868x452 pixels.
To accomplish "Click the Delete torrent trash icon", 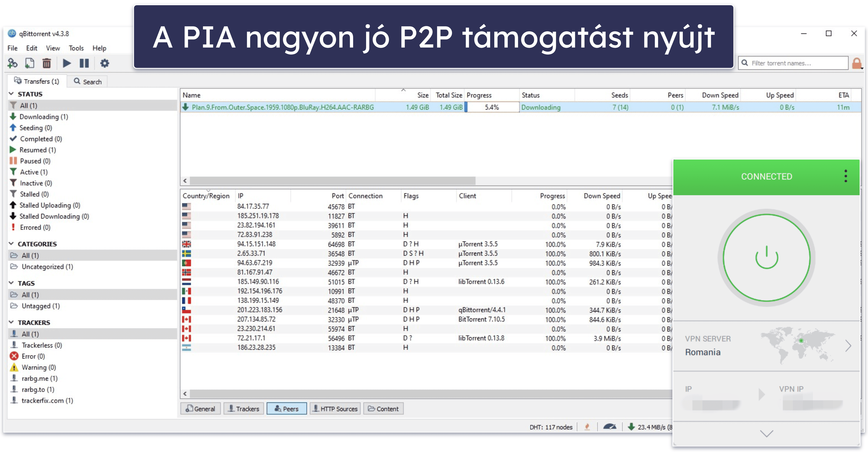I will tap(47, 63).
